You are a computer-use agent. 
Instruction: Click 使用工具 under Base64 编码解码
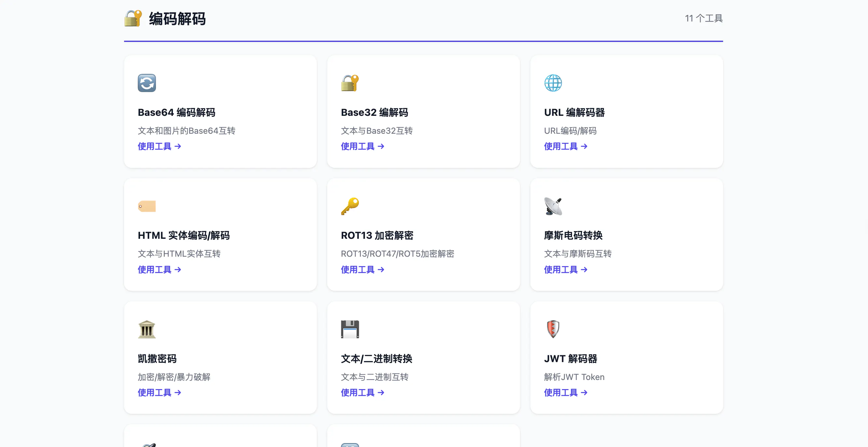[160, 146]
